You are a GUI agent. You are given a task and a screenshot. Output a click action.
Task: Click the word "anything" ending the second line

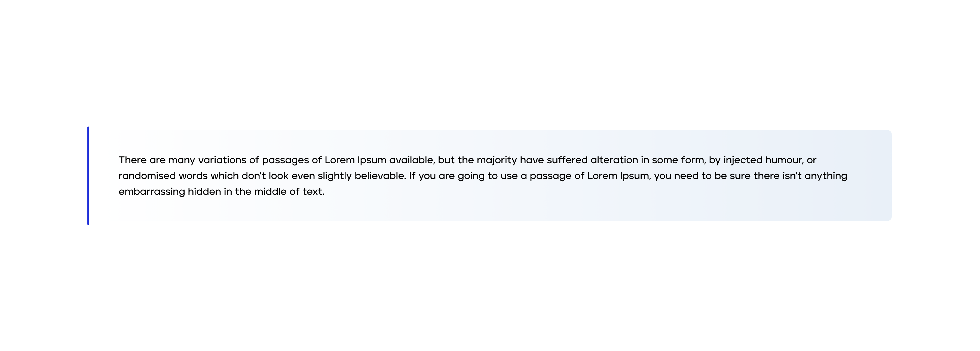tap(826, 176)
